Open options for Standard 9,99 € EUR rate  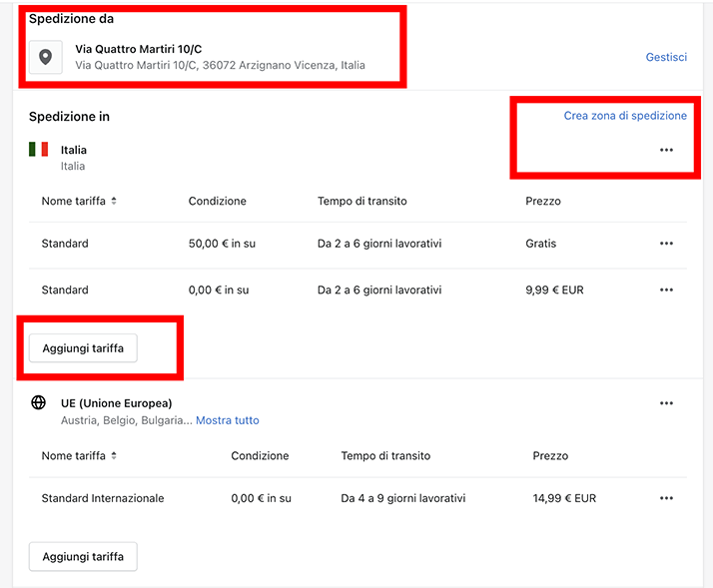(x=666, y=290)
